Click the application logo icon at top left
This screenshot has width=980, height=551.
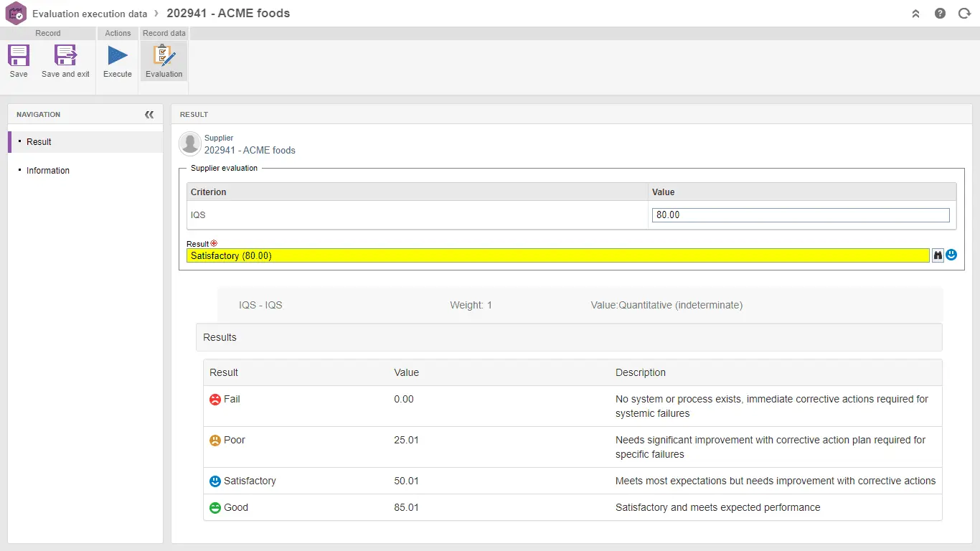coord(16,14)
